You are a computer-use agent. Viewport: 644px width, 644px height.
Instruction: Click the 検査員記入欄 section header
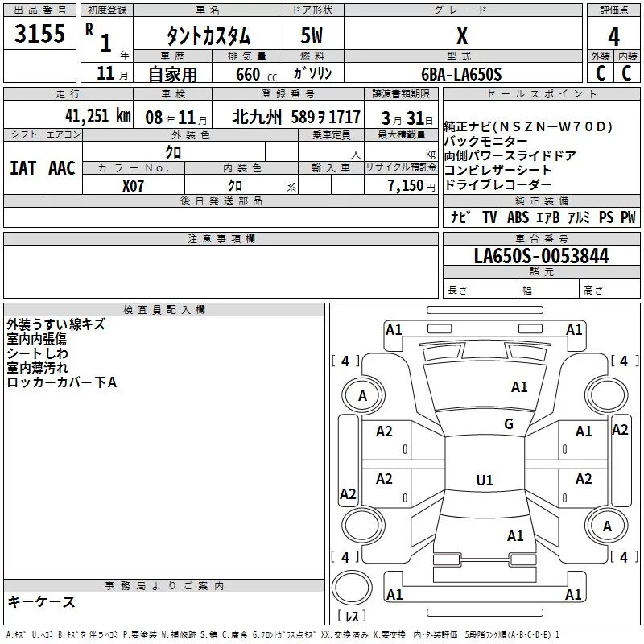click(164, 310)
